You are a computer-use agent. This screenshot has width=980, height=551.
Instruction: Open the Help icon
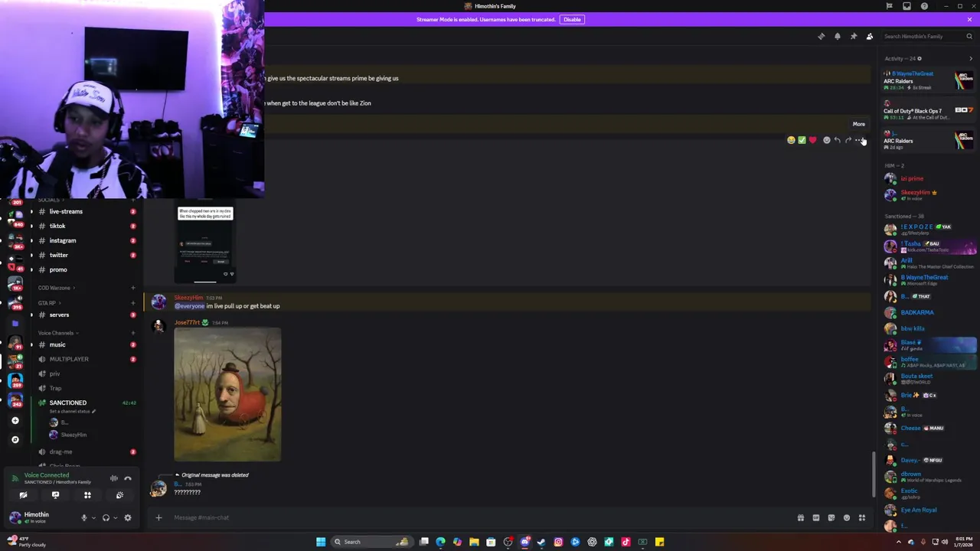click(x=924, y=6)
